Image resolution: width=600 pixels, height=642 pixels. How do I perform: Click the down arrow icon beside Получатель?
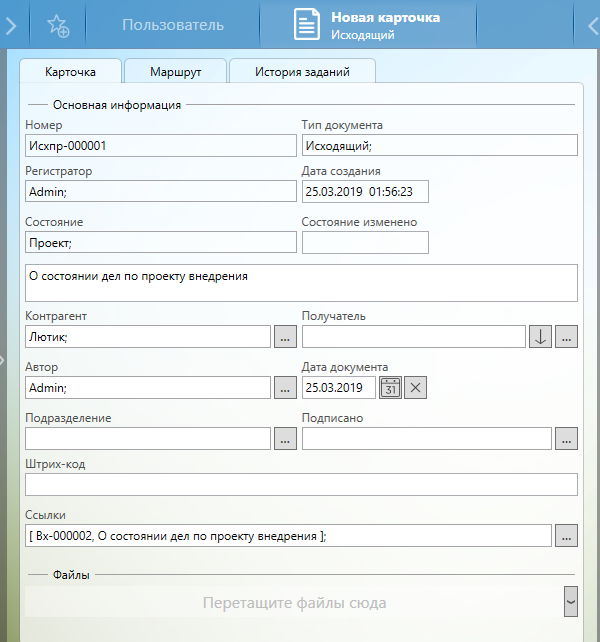pyautogui.click(x=540, y=337)
